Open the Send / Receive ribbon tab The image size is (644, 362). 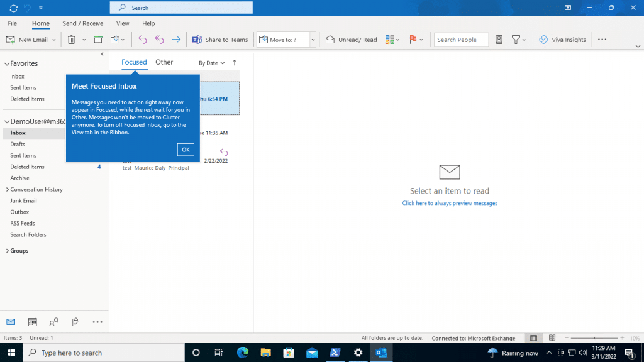(82, 23)
